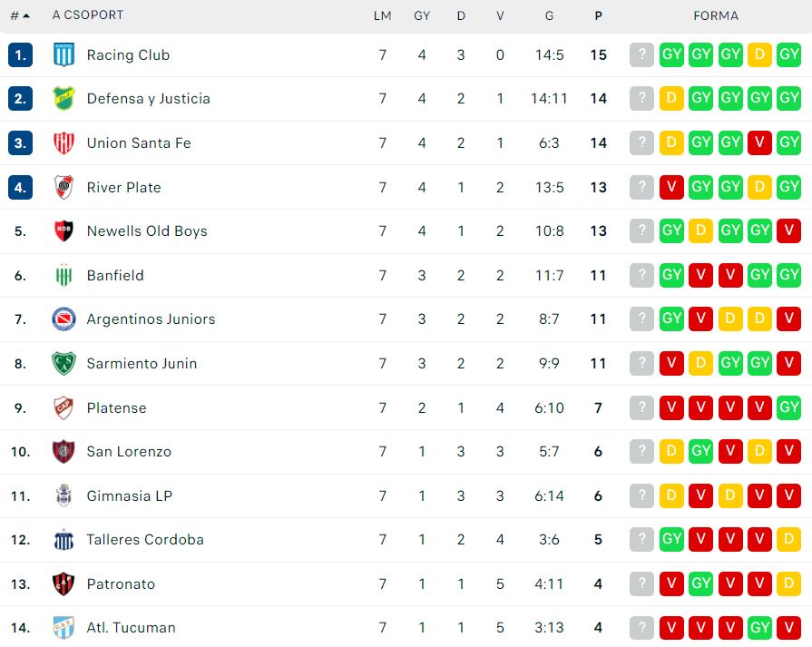Sort by the G goals column header
Screen dimensions: 812x647
pos(549,16)
